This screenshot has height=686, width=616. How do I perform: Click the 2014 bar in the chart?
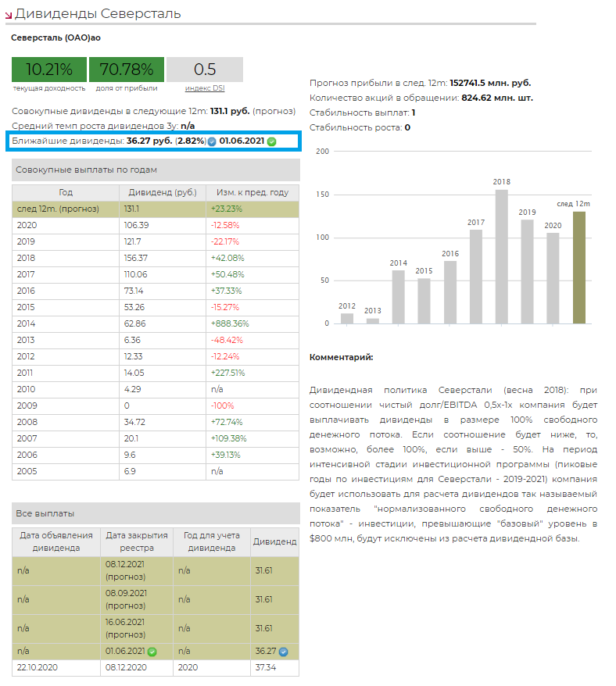coord(399,297)
